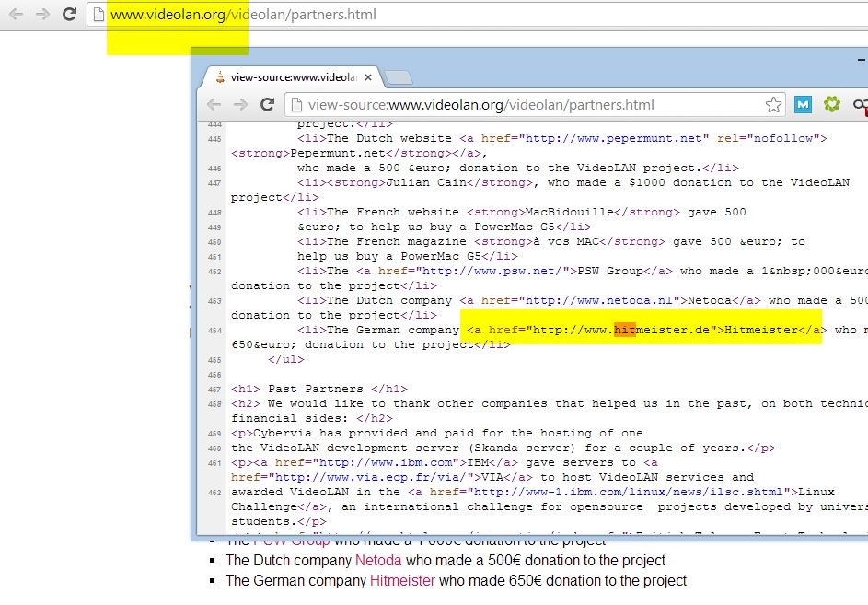Click rel="nofollow" attribute in source
868x605 pixels.
coord(768,138)
